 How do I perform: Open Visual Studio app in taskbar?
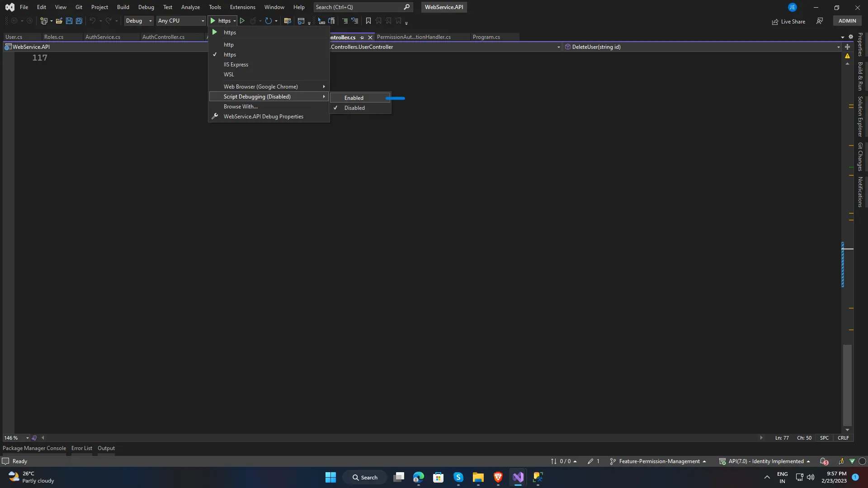pos(518,477)
